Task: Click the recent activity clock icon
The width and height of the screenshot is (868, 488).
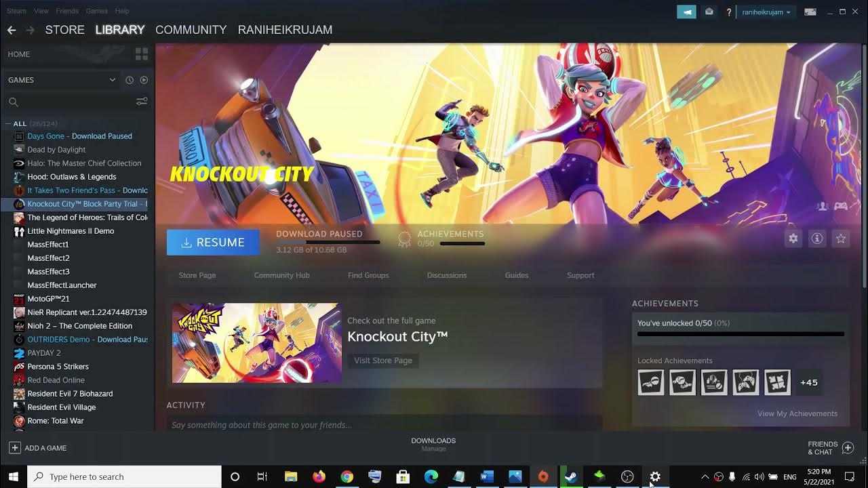Action: [x=130, y=80]
